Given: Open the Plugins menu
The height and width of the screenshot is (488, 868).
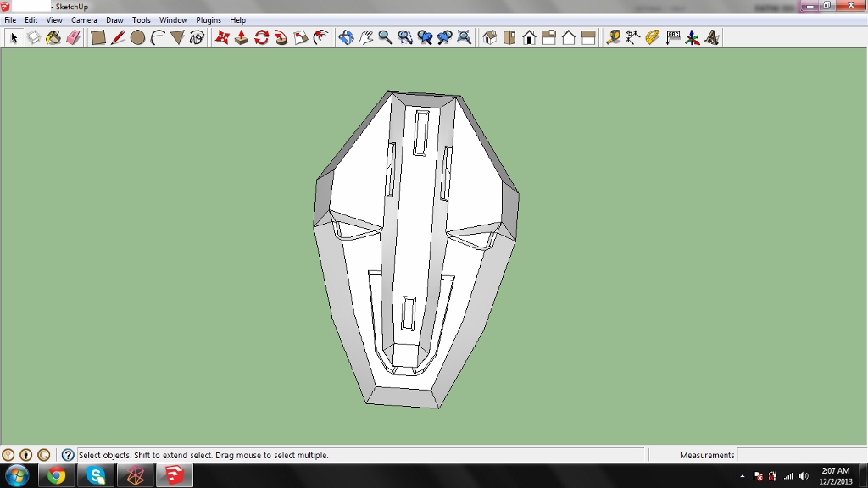Looking at the screenshot, I should 209,20.
